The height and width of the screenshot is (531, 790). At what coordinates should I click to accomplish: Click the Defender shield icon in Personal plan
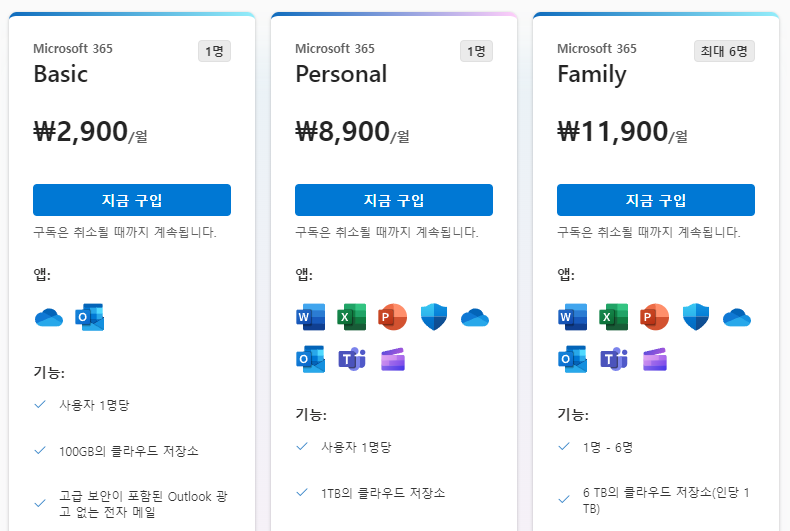pyautogui.click(x=434, y=317)
